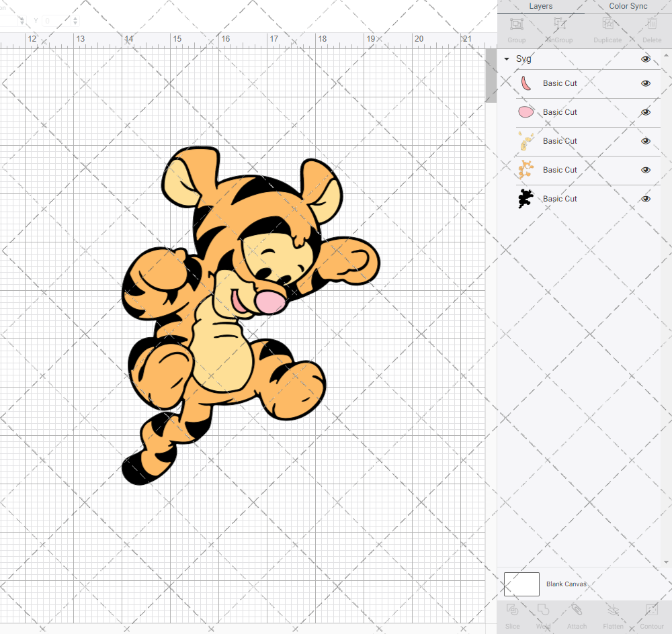Select the orange layer thumbnail

point(526,170)
